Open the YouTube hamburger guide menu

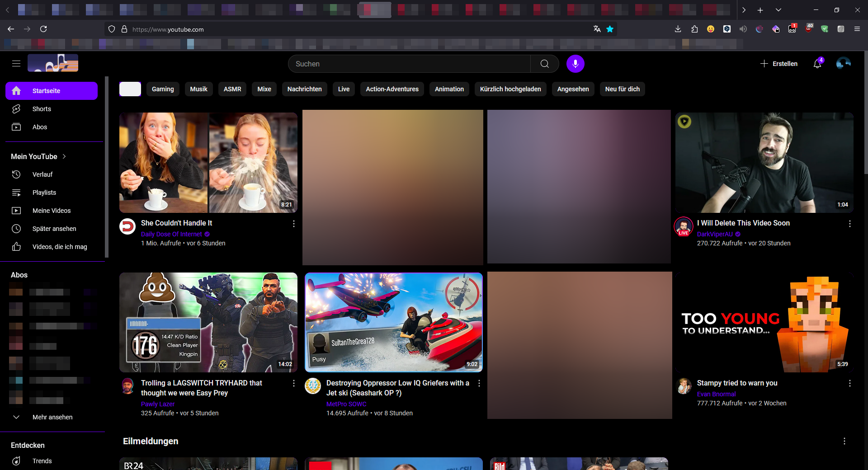point(16,64)
